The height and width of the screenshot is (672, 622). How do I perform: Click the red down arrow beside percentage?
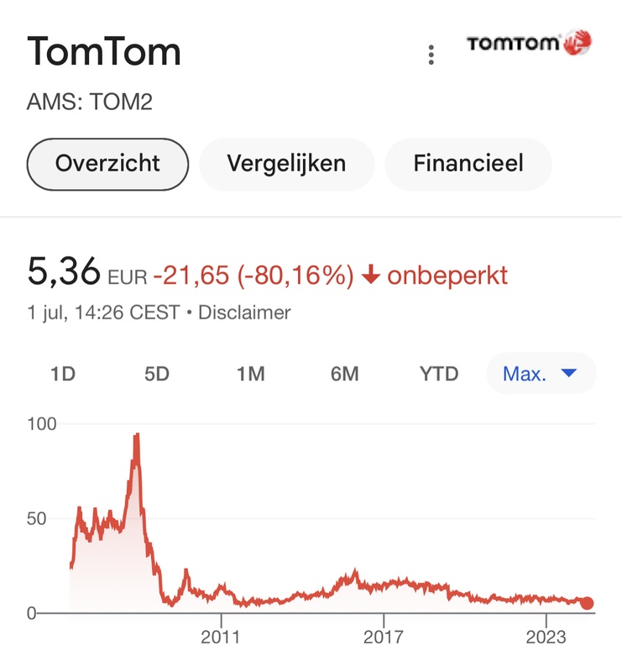tap(369, 276)
